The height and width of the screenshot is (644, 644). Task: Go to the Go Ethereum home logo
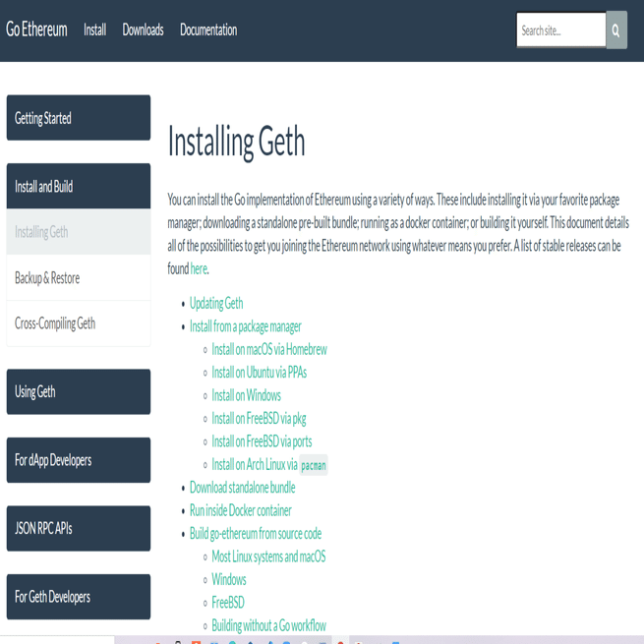36,29
